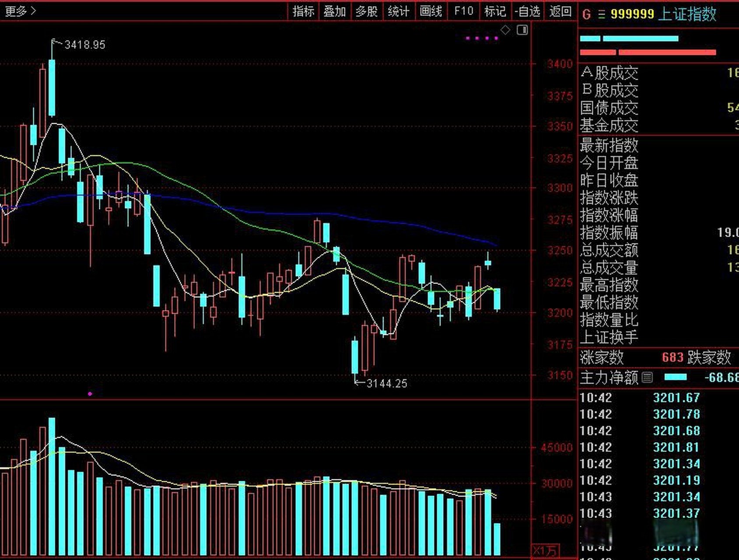Image resolution: width=739 pixels, height=560 pixels.
Task: Open the 更多 expander at top left
Action: click(x=20, y=11)
